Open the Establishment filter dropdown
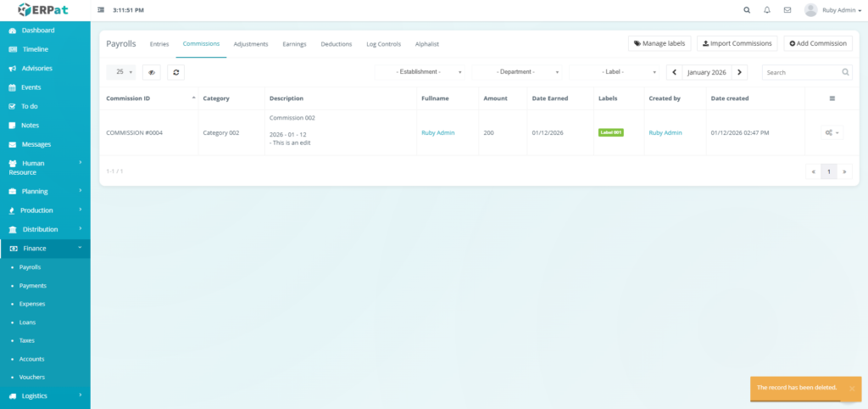Image resolution: width=868 pixels, height=409 pixels. click(421, 73)
